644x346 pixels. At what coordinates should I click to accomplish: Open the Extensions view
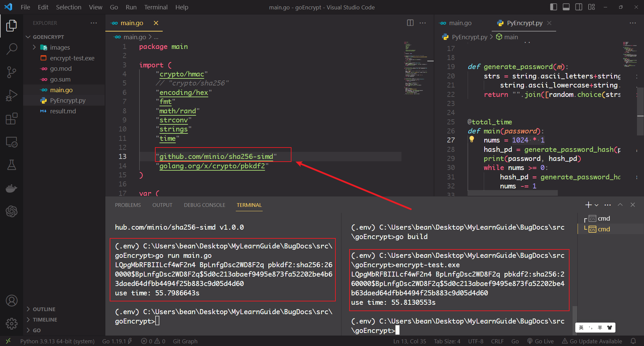click(11, 119)
